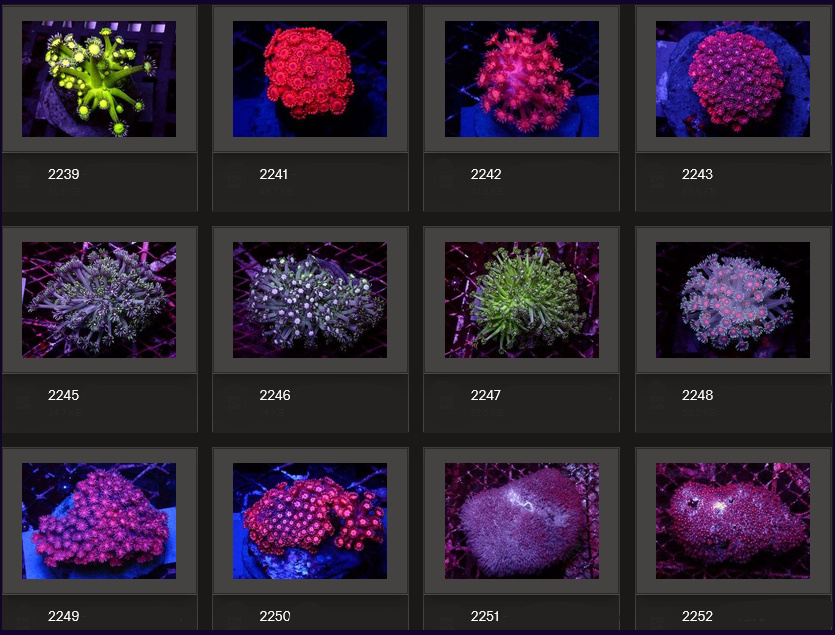Image resolution: width=835 pixels, height=635 pixels.
Task: Click the file name label 2247
Action: coord(486,395)
